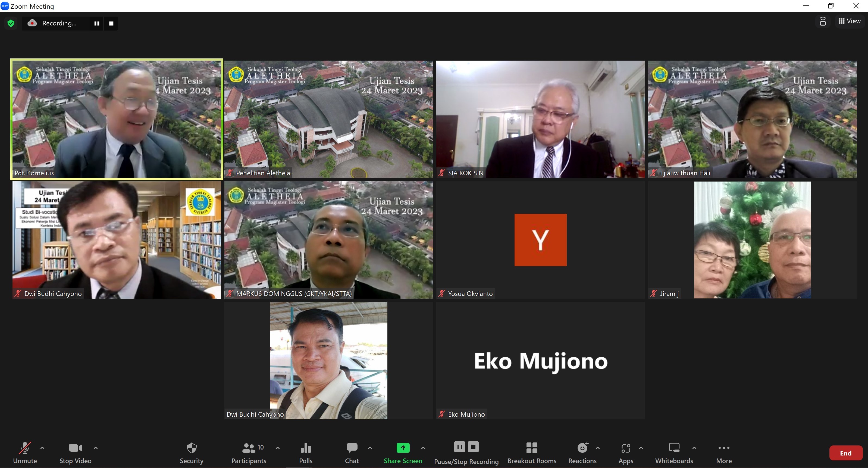
Task: Expand audio options arrow beside Unmute
Action: click(42, 448)
